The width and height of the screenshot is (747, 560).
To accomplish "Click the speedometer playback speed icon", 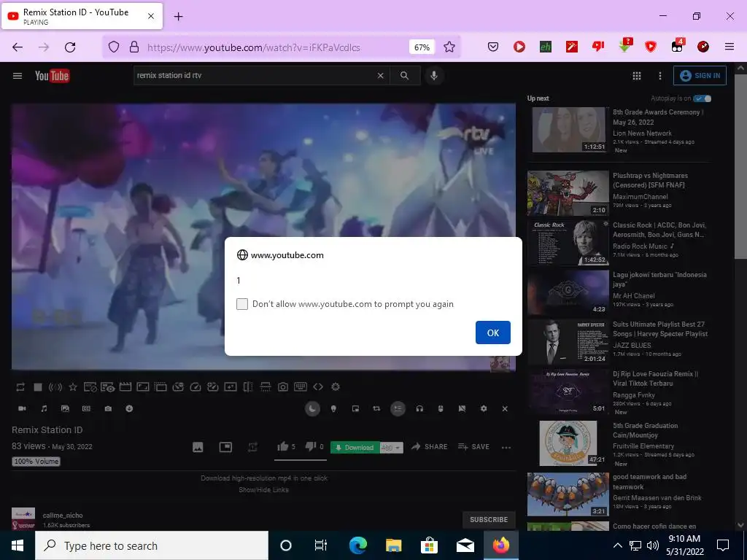I will click(x=196, y=387).
